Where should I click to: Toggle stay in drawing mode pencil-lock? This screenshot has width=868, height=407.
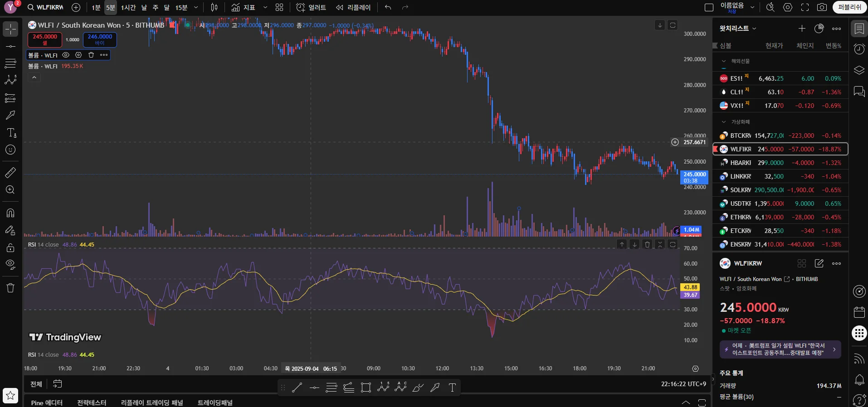(10, 230)
